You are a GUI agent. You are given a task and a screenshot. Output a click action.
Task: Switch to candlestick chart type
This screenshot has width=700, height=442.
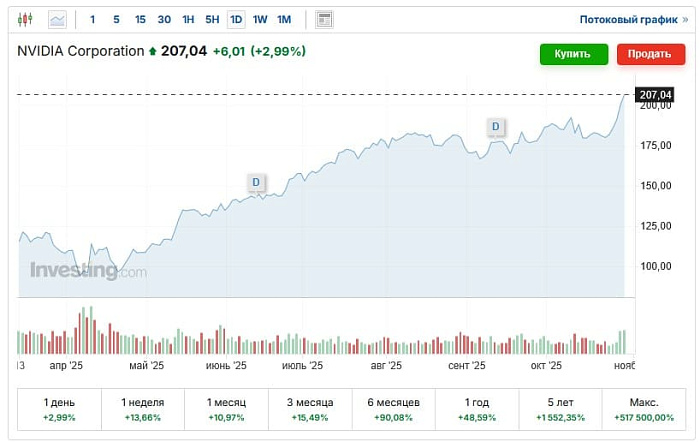click(25, 19)
